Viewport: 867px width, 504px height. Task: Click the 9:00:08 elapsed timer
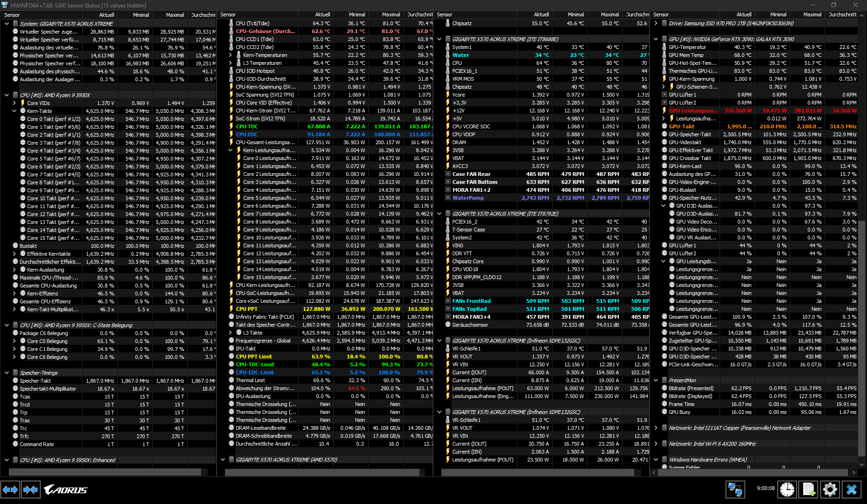(x=766, y=488)
